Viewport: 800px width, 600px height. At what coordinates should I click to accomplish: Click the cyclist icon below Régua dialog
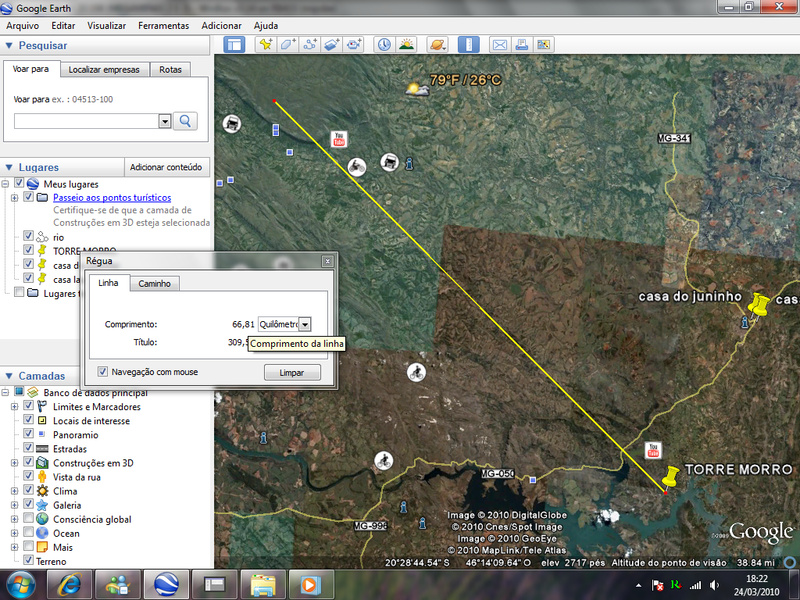[x=416, y=372]
